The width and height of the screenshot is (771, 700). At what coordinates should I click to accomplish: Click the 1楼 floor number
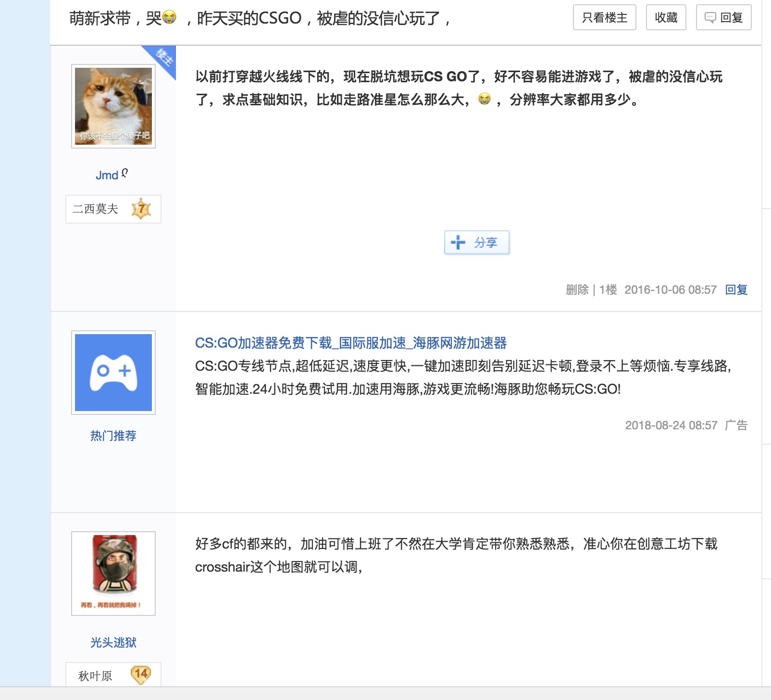tap(608, 289)
